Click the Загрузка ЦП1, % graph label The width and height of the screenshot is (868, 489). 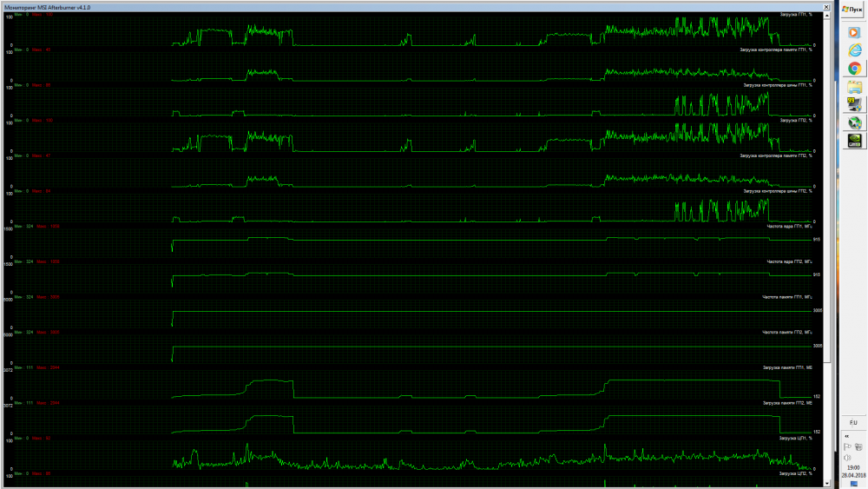[x=795, y=438]
